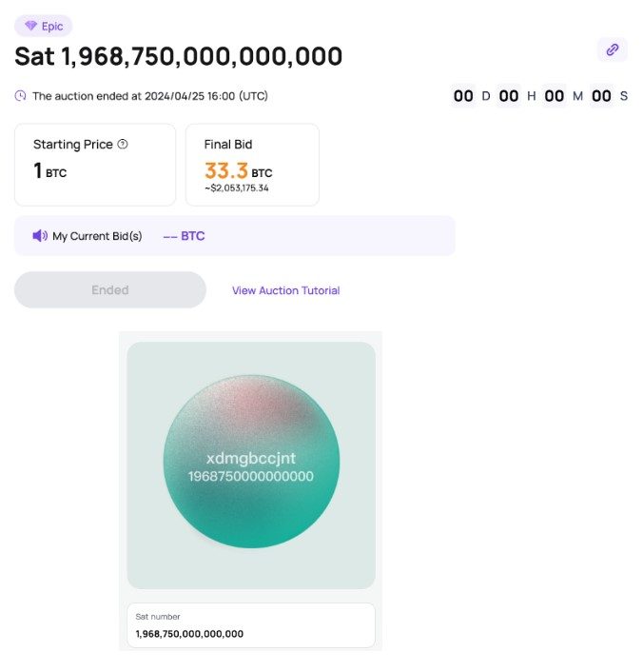
Task: Click the greyed Ended button
Action: pos(110,289)
